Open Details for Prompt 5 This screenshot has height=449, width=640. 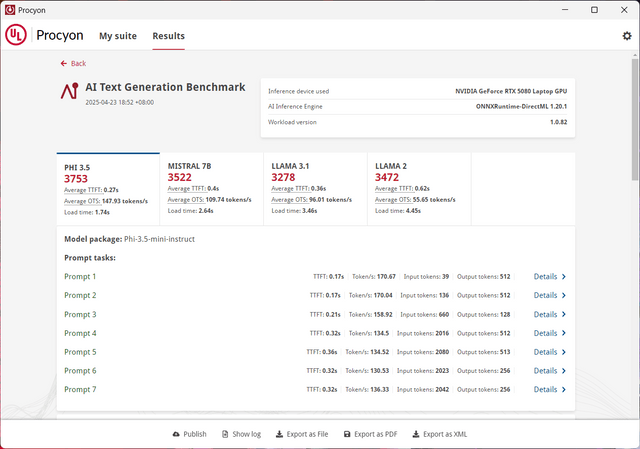coord(549,352)
